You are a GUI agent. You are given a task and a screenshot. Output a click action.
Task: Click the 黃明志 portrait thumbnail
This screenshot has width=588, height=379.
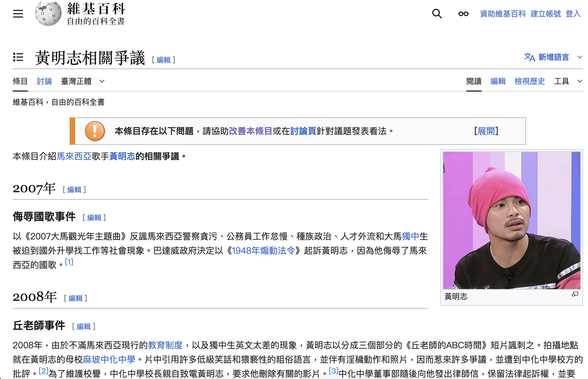[511, 220]
